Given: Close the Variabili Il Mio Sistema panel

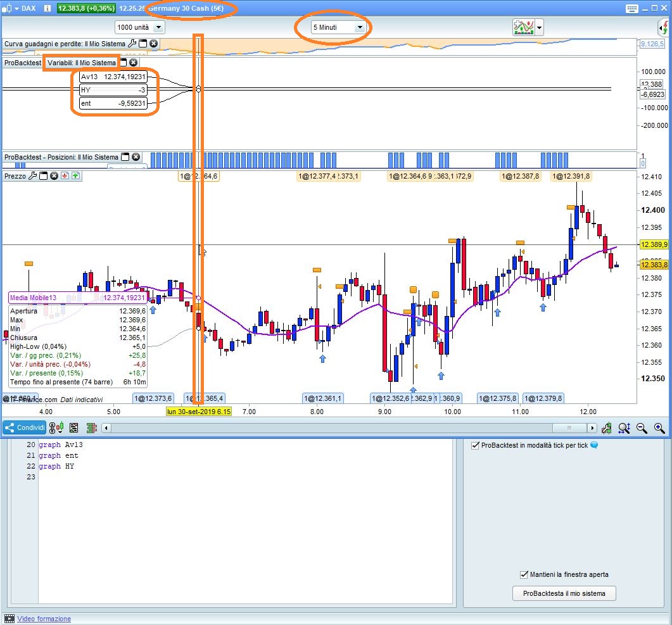Looking at the screenshot, I should [134, 63].
